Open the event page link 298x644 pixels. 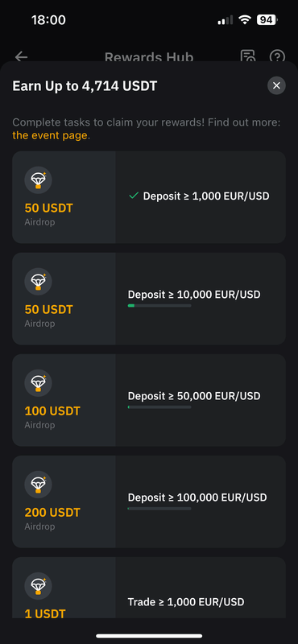tap(50, 135)
